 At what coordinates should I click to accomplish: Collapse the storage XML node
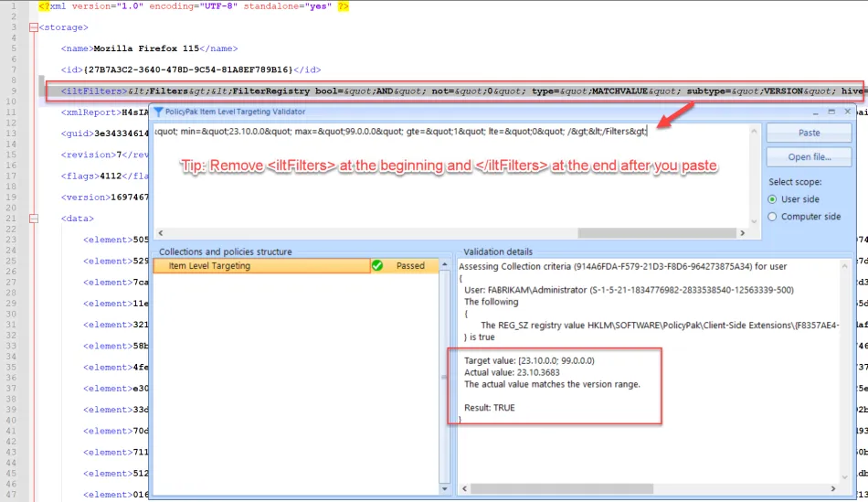33,27
